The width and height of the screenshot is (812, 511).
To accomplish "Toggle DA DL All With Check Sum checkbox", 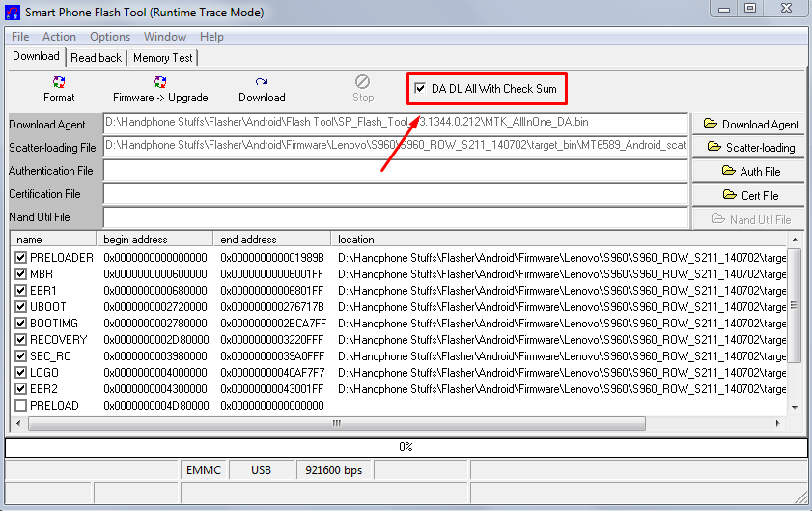I will coord(420,89).
